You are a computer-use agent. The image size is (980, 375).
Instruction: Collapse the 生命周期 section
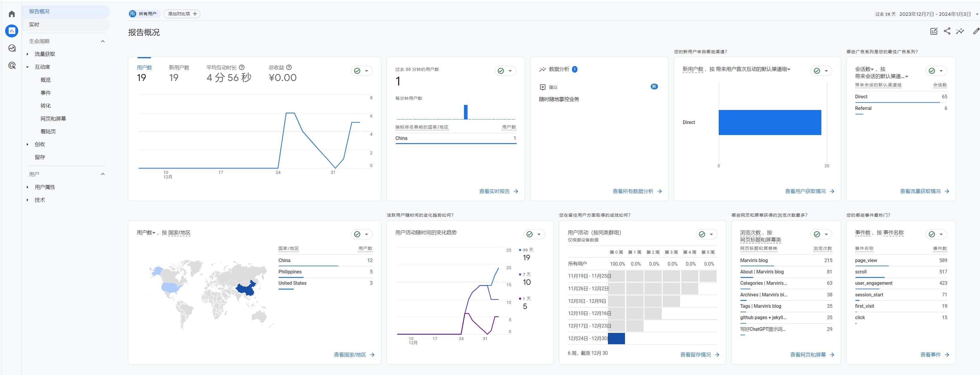pyautogui.click(x=103, y=41)
